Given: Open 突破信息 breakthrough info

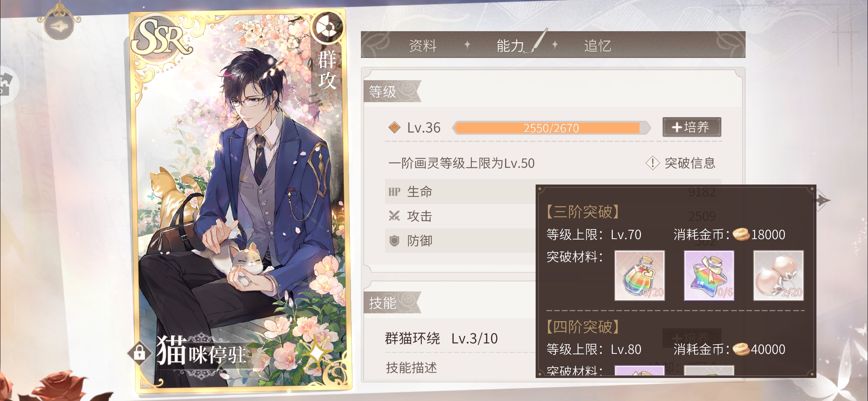Looking at the screenshot, I should point(681,163).
